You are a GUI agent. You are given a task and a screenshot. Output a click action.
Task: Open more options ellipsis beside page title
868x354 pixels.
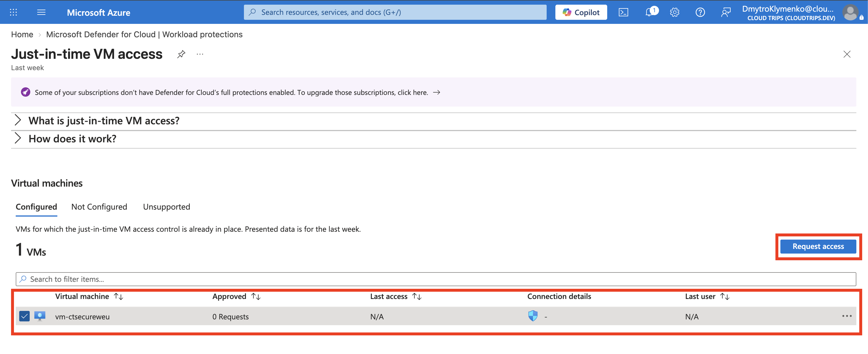click(200, 54)
